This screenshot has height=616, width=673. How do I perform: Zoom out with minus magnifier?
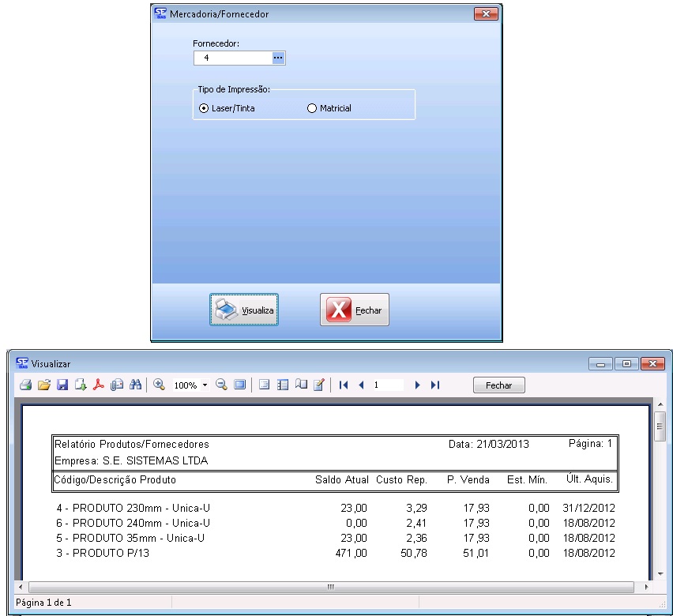(x=221, y=385)
